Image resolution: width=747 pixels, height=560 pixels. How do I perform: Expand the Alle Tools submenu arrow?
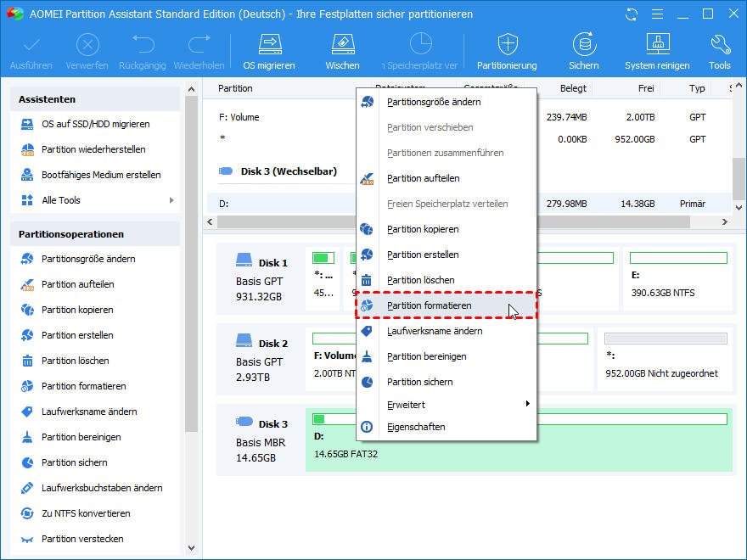point(171,200)
